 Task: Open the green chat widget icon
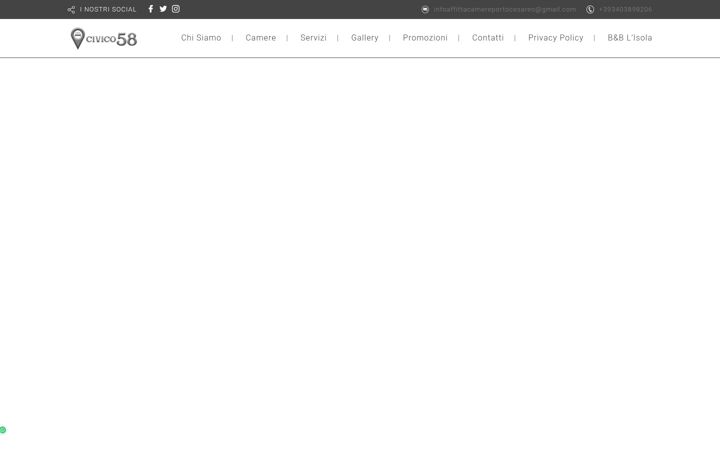[3, 430]
